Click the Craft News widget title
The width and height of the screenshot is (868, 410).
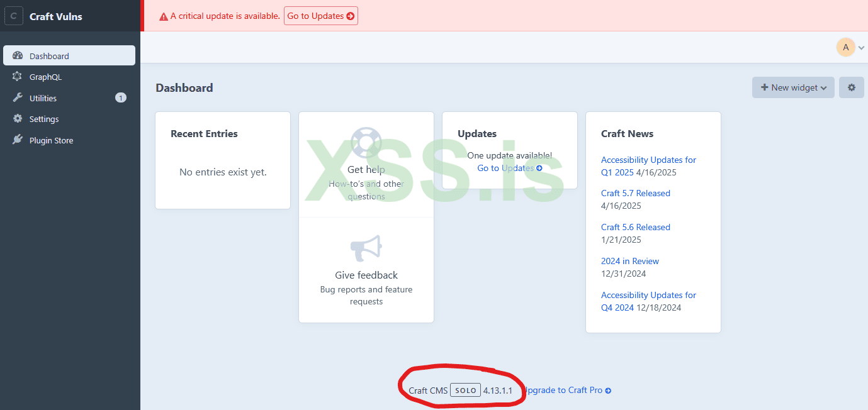coord(627,133)
